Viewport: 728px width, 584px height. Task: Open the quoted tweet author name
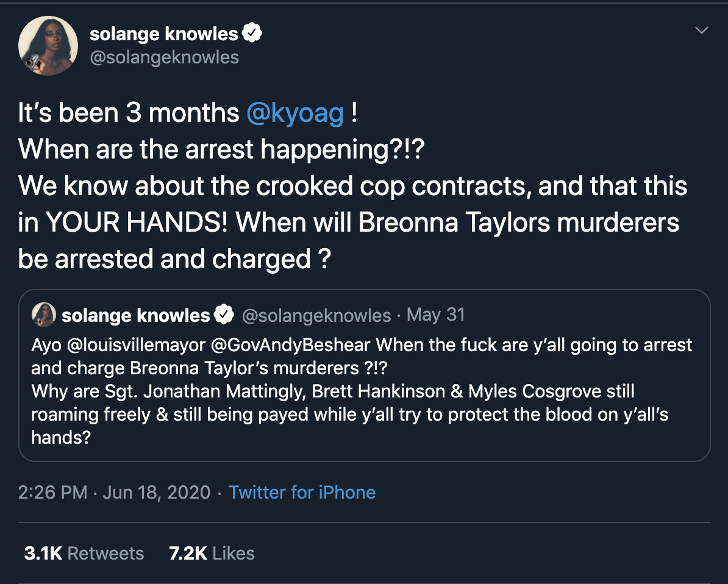point(135,315)
